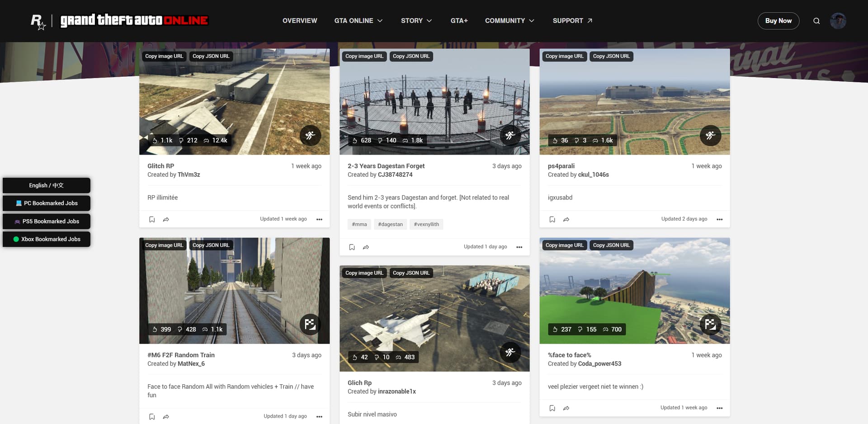Open the Grand Theft Auto Online logo

point(134,21)
